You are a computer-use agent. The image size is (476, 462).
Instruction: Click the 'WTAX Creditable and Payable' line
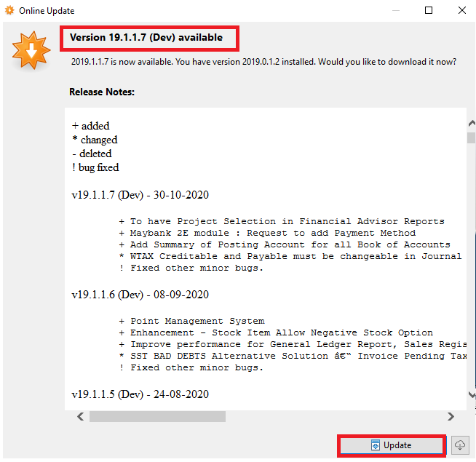tap(290, 256)
